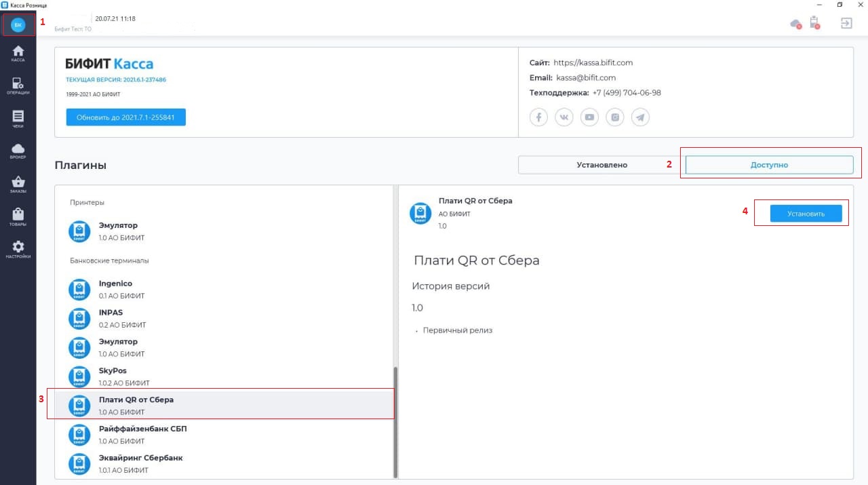
Task: Open Настройки gear in sidebar
Action: click(x=18, y=249)
